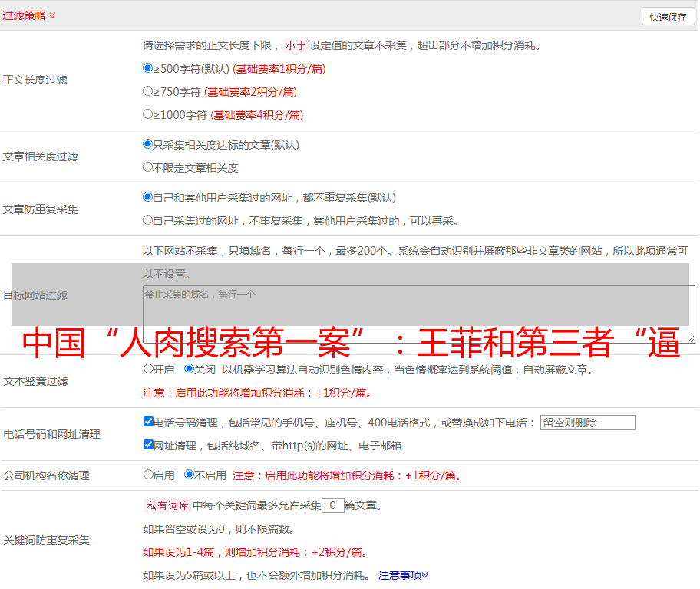Enable 文本鉴黄过滤 with 开启 radio

148,369
